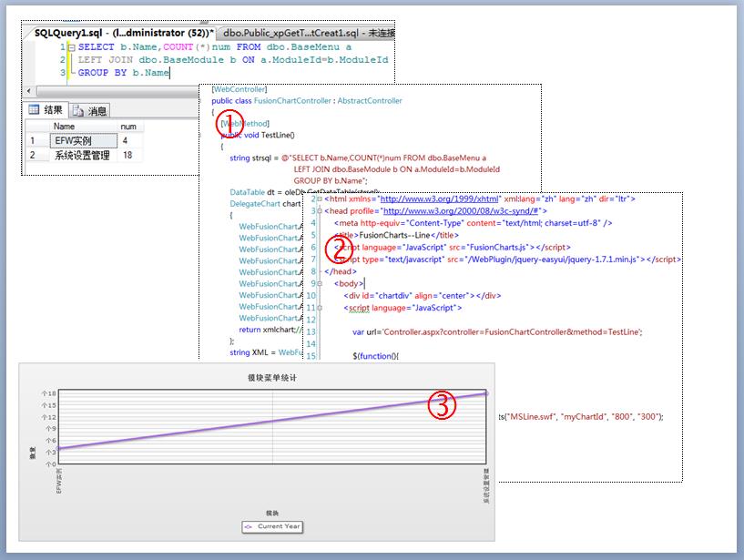Open the www.w3.org/1999/xhtml link
The width and height of the screenshot is (744, 560).
click(x=439, y=199)
